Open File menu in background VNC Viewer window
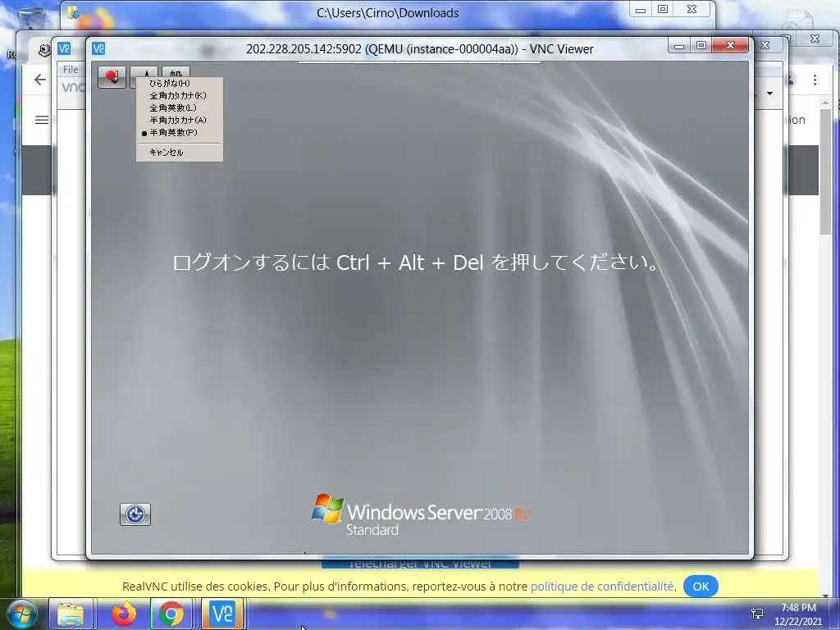The height and width of the screenshot is (630, 840). [x=71, y=70]
